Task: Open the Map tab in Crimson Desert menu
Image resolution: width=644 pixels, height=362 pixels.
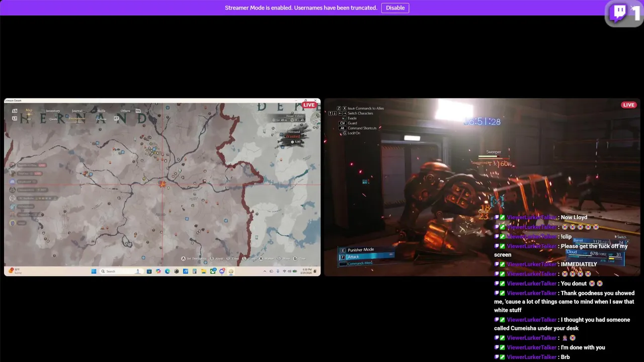Action: 29,110
